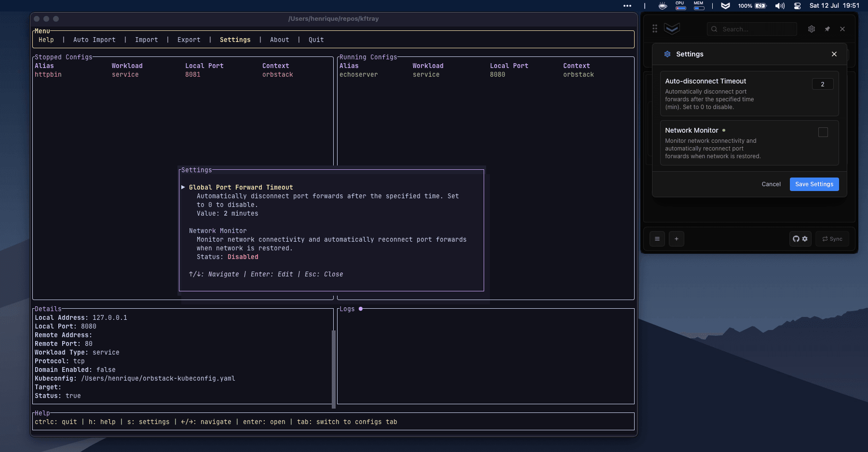Add a new config with the plus icon
The image size is (868, 452).
pos(677,239)
